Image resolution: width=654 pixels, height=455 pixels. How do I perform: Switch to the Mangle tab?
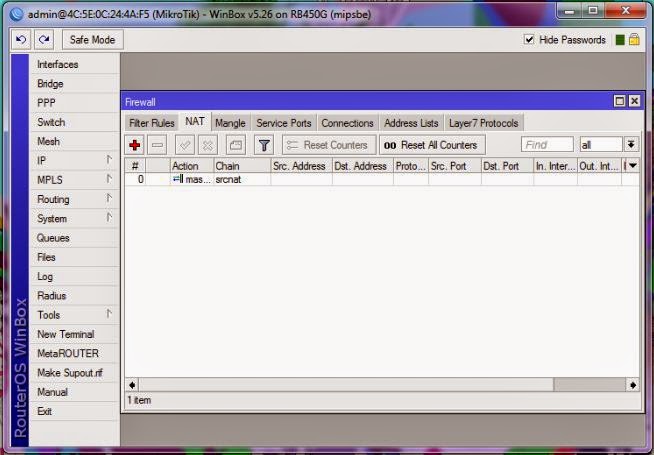[230, 123]
